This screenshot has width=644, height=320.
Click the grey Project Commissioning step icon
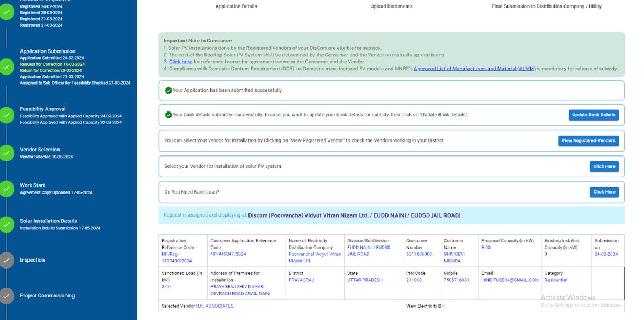tap(6, 296)
